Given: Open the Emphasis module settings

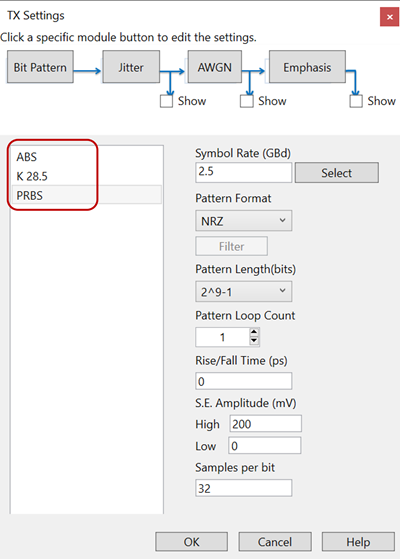Looking at the screenshot, I should 307,67.
